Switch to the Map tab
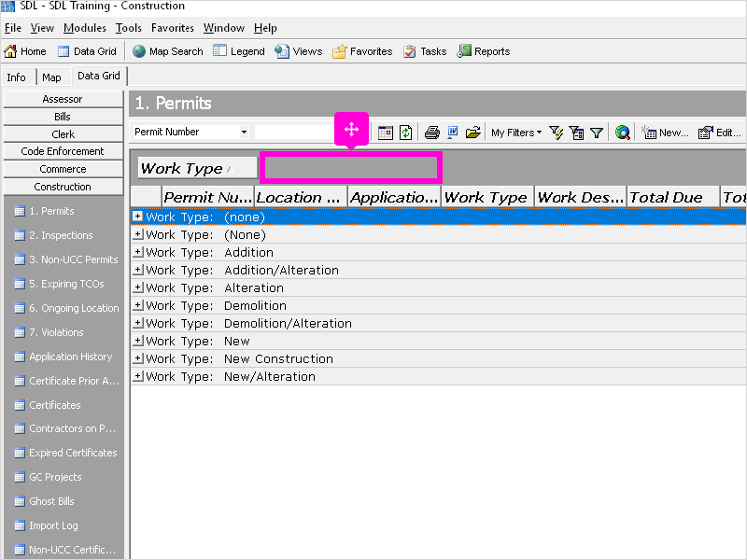Screen dimensions: 747x560 (x=51, y=77)
